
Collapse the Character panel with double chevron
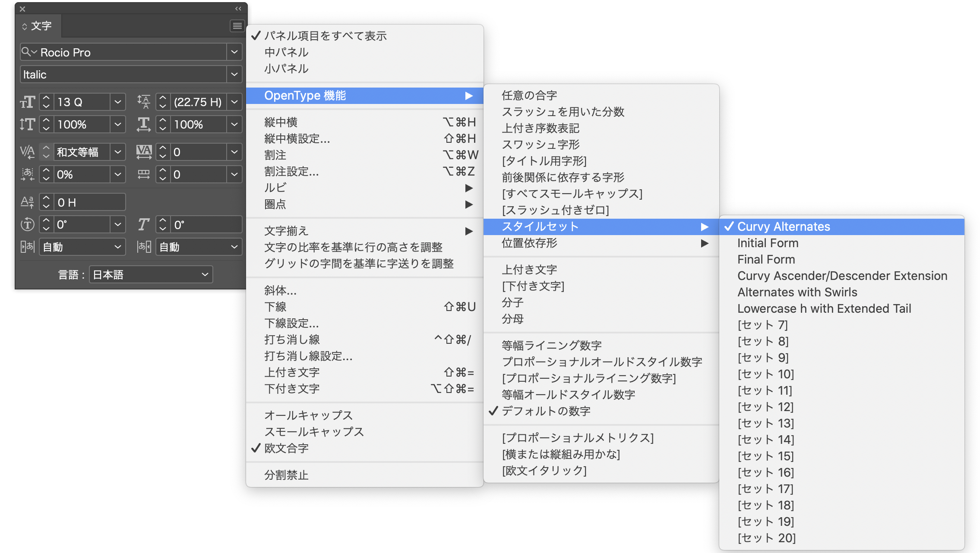click(237, 8)
